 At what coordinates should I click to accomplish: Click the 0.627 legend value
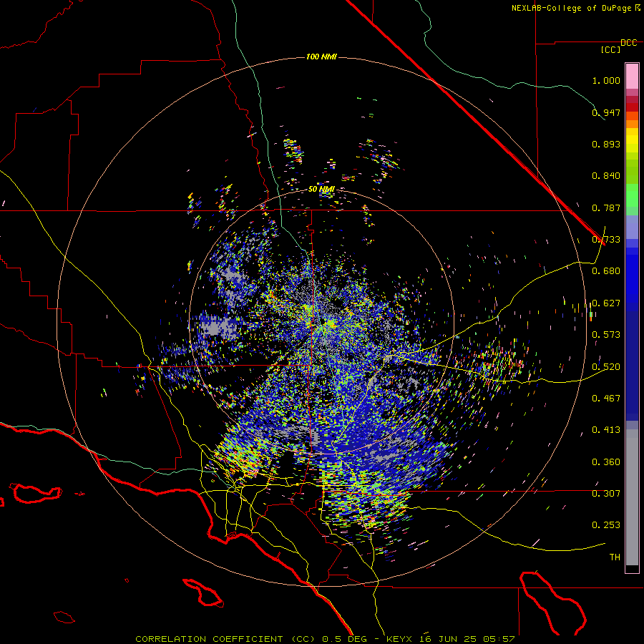pos(606,303)
